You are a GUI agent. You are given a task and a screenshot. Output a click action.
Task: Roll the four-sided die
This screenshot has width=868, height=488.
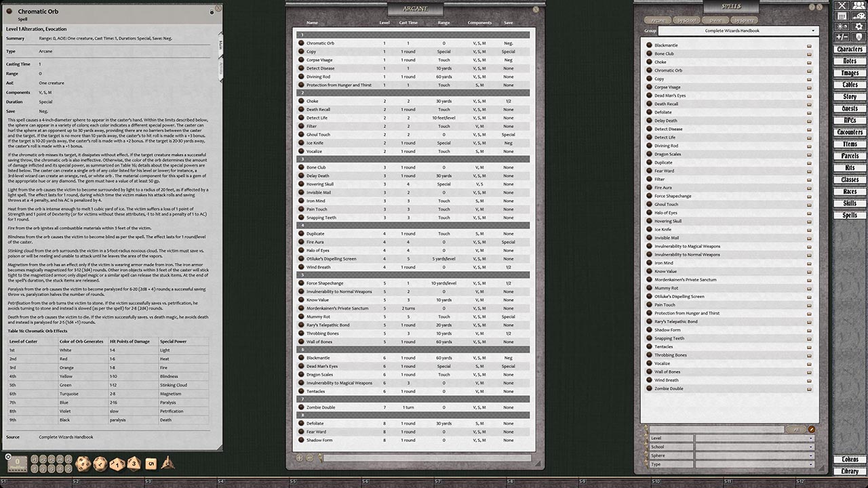(167, 463)
